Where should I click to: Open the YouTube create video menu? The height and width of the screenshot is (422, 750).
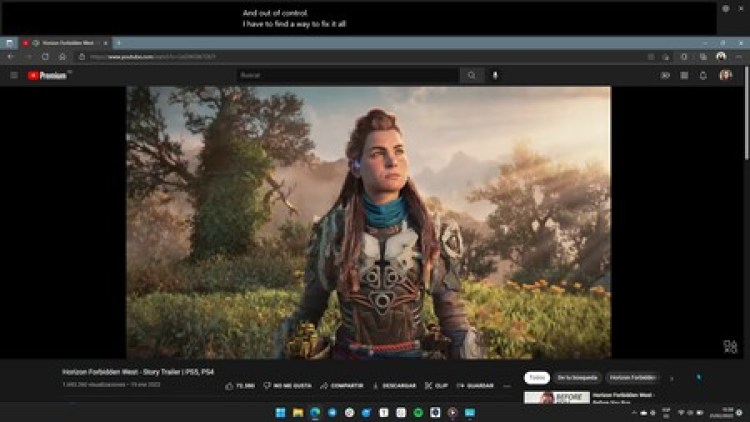(665, 75)
